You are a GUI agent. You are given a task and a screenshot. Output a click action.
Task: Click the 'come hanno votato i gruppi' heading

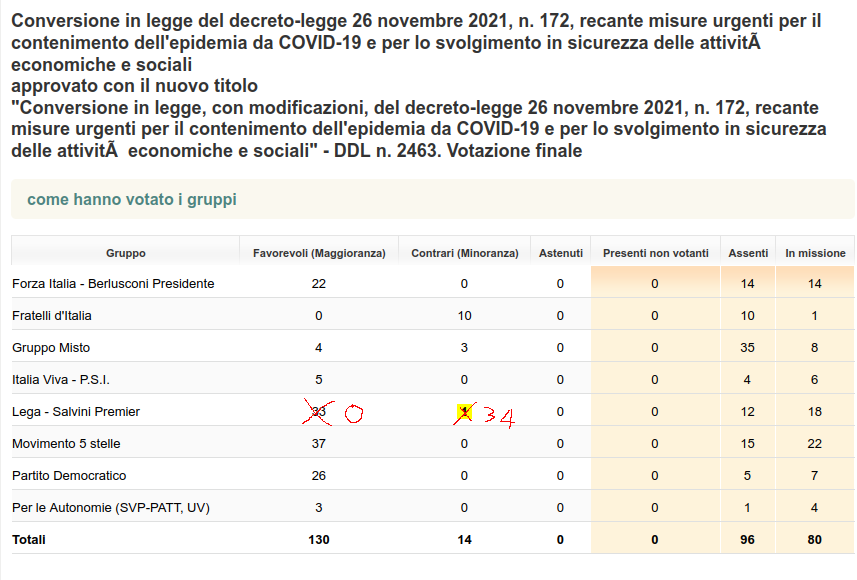(x=132, y=200)
